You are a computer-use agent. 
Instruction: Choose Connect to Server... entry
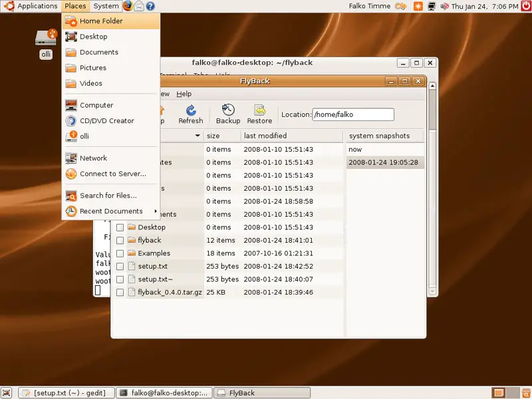coord(110,174)
